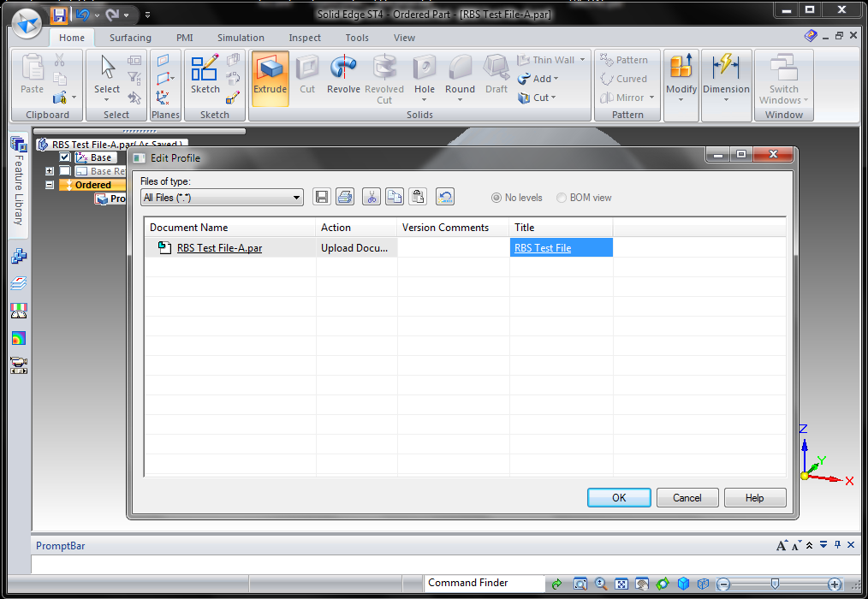
Task: Click the Solid Edge application button
Action: point(27,24)
